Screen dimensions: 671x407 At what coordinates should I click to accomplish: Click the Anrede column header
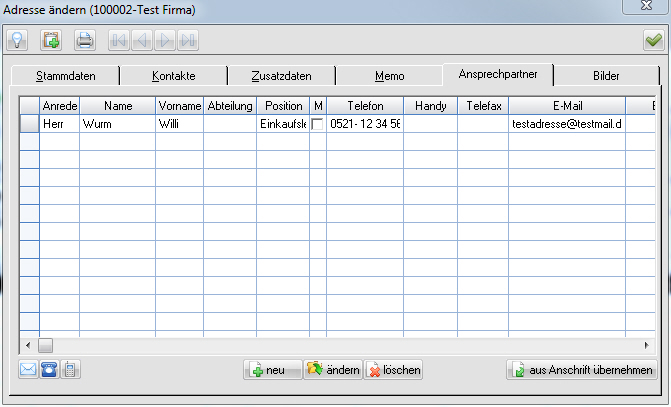[59, 106]
